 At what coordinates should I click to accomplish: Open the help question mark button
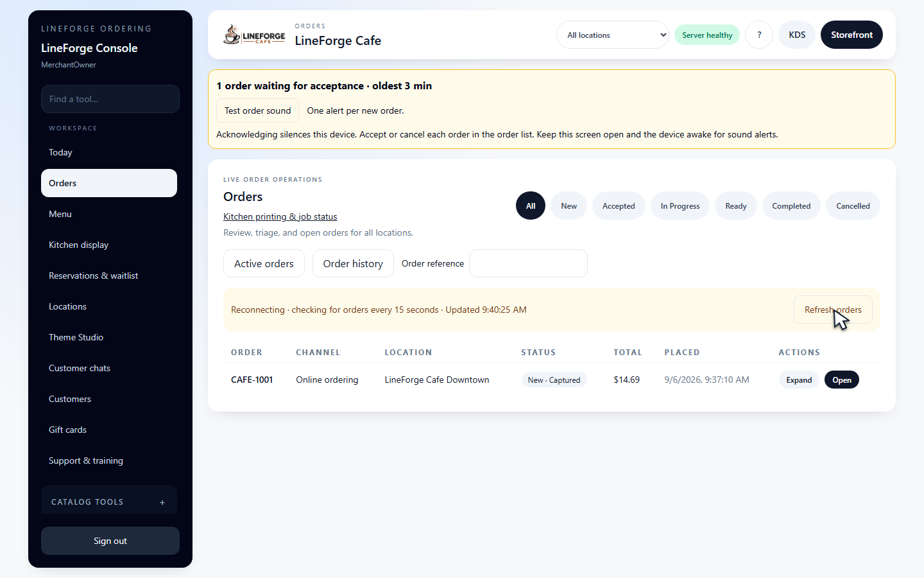759,35
